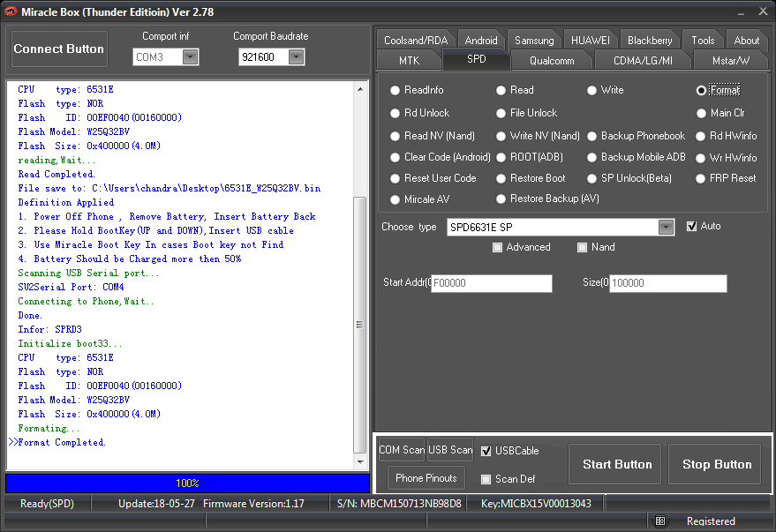Click the S/N: MBCM150713NB98D8 status entry
776x532 pixels.
[399, 503]
